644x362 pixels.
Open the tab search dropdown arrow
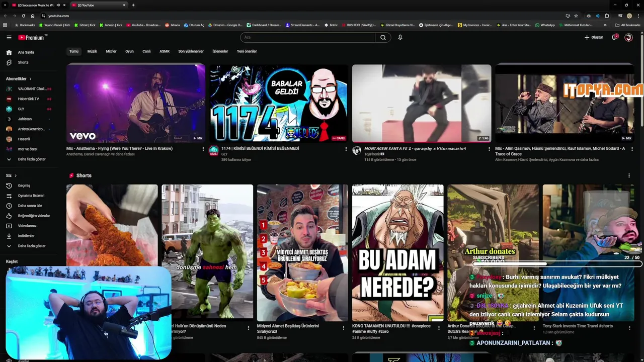click(x=5, y=5)
